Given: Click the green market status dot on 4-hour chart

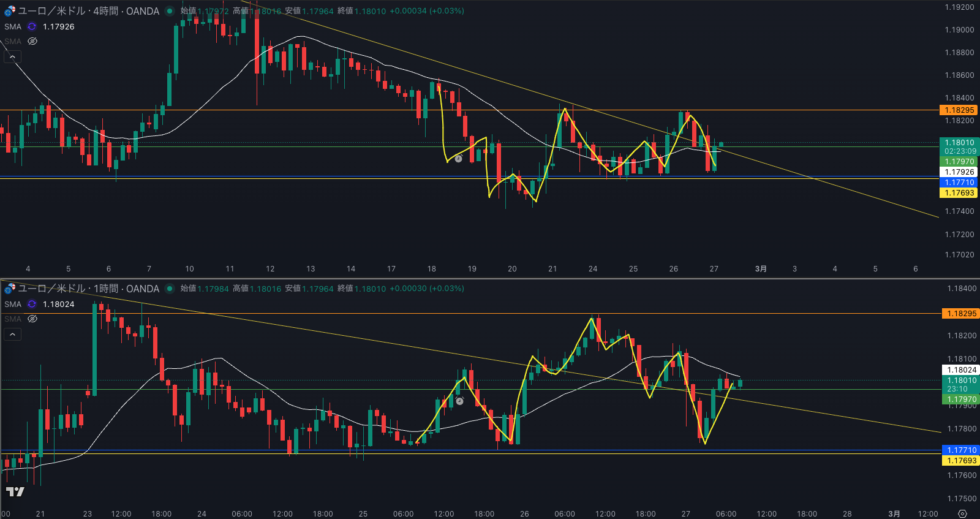Looking at the screenshot, I should (170, 11).
